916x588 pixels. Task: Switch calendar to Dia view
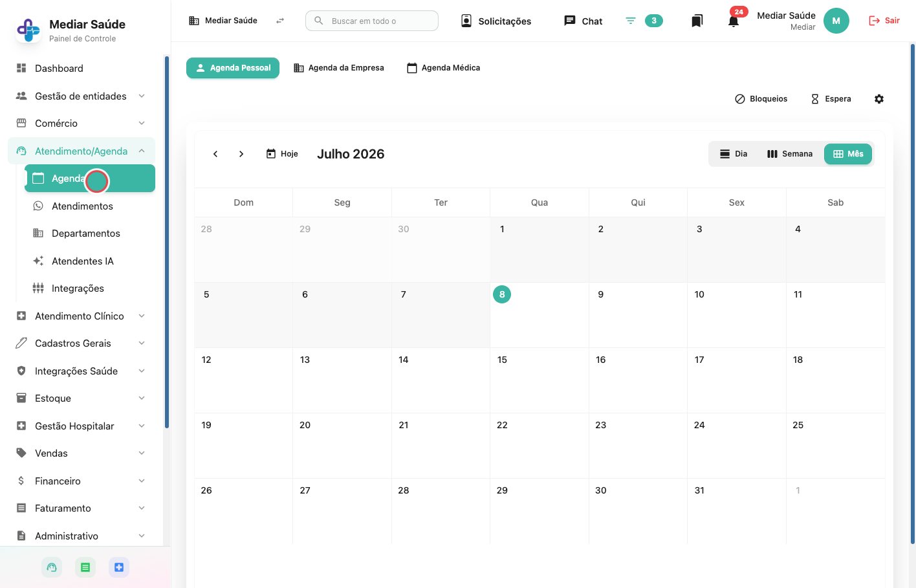[734, 154]
